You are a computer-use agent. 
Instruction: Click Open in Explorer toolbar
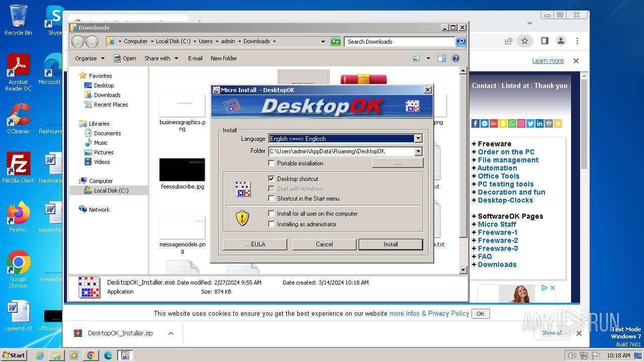pyautogui.click(x=125, y=58)
